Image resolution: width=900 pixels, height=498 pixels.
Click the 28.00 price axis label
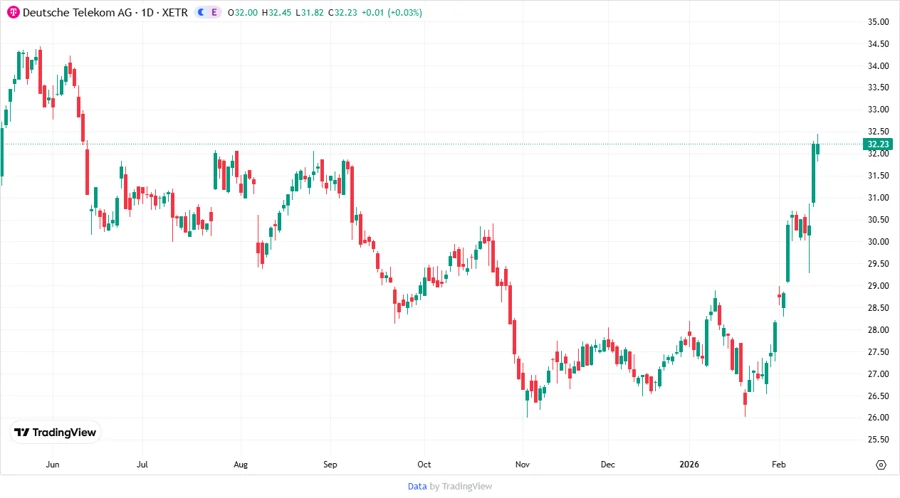878,330
